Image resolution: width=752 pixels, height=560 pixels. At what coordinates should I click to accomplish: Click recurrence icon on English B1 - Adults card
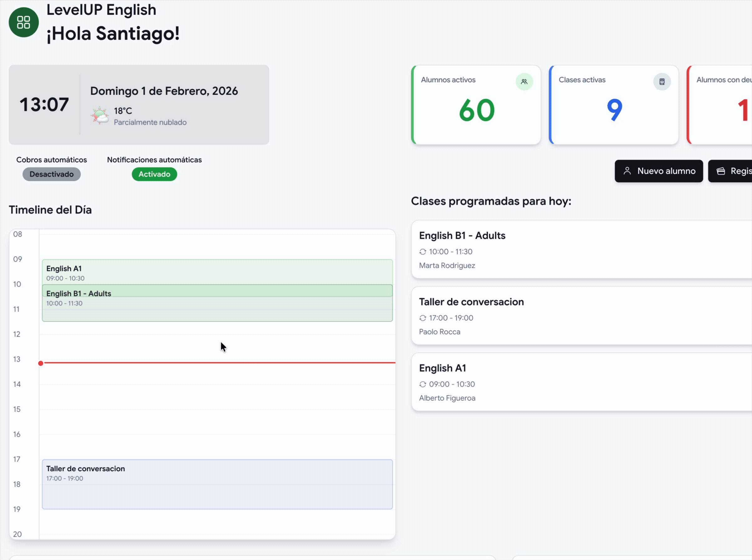(x=423, y=252)
